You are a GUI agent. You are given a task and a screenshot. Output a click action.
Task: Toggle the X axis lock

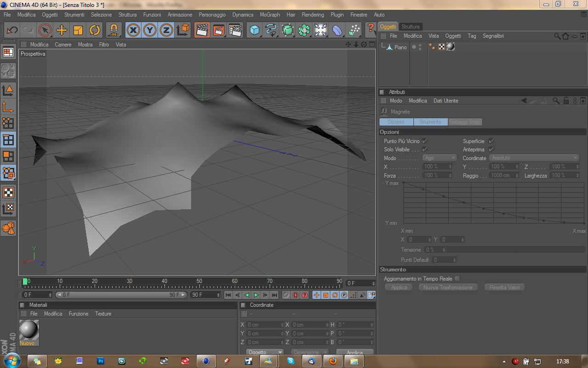coord(133,30)
